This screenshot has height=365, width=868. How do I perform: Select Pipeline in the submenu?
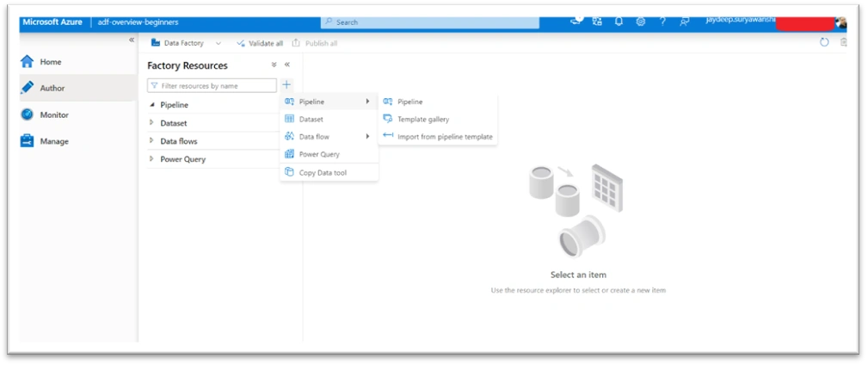point(438,102)
